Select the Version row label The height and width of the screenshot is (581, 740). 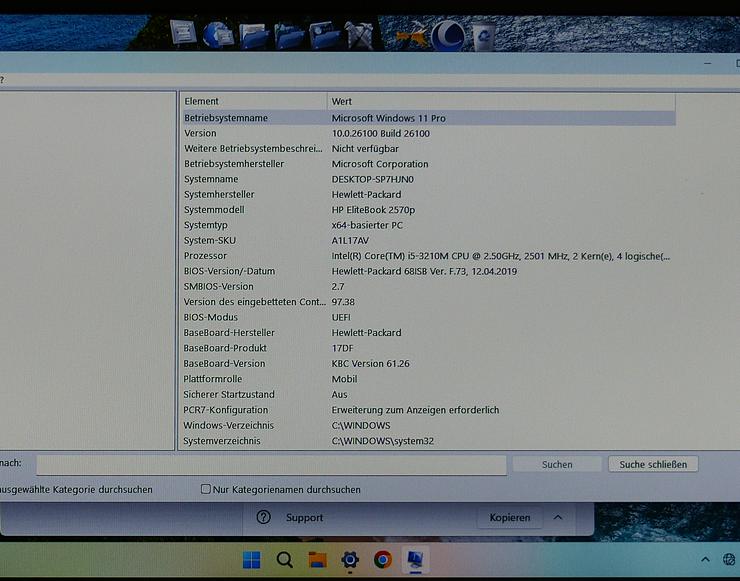(x=200, y=133)
